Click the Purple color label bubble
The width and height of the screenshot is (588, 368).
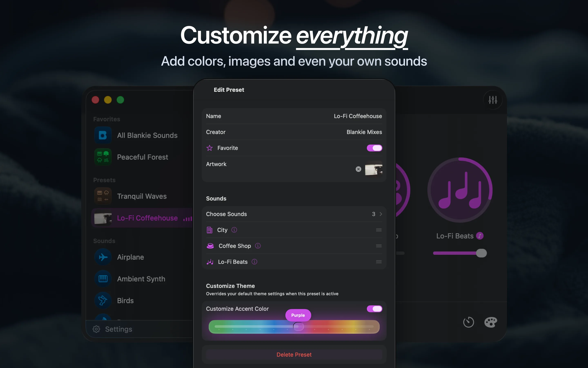(x=298, y=315)
